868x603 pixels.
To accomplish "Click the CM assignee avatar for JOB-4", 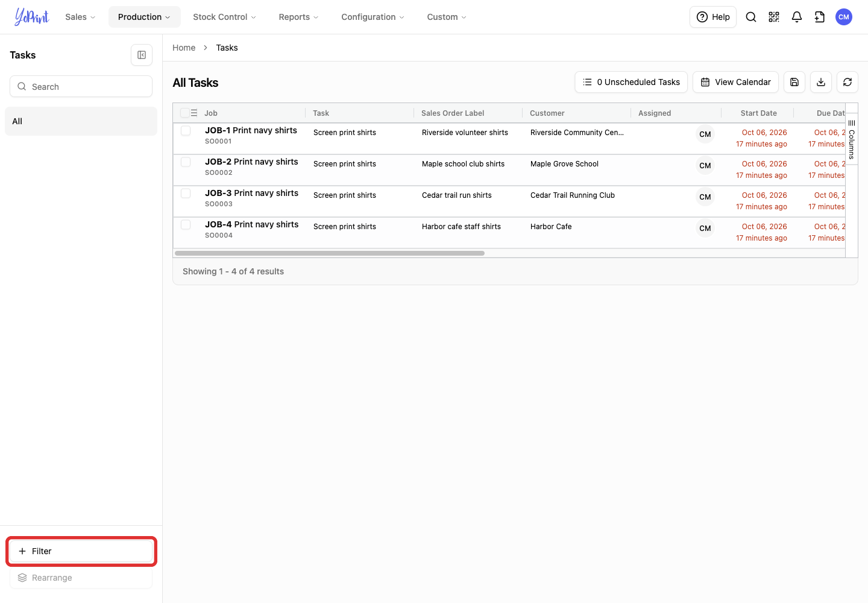I will [x=705, y=229].
